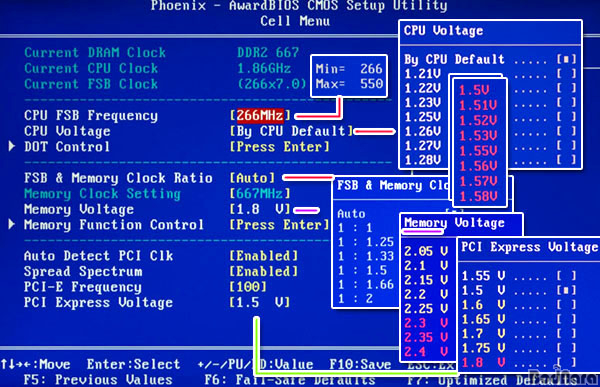Screen dimensions: 600x387
Task: Choose 1.27V in the CPU Voltage list
Action: [423, 145]
